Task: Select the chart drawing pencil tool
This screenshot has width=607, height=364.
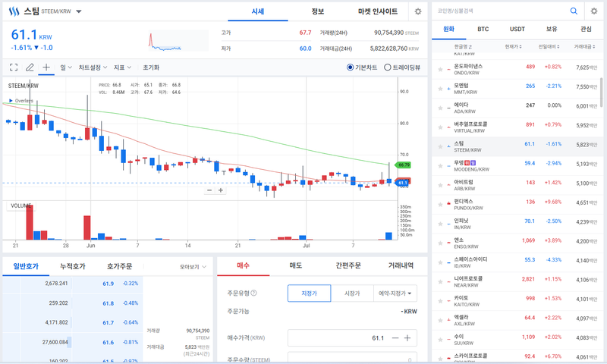Action: tap(30, 67)
